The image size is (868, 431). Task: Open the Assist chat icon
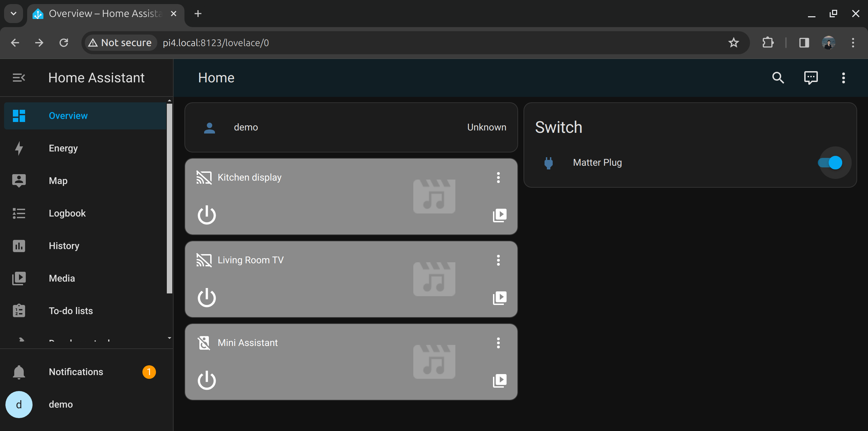click(811, 78)
